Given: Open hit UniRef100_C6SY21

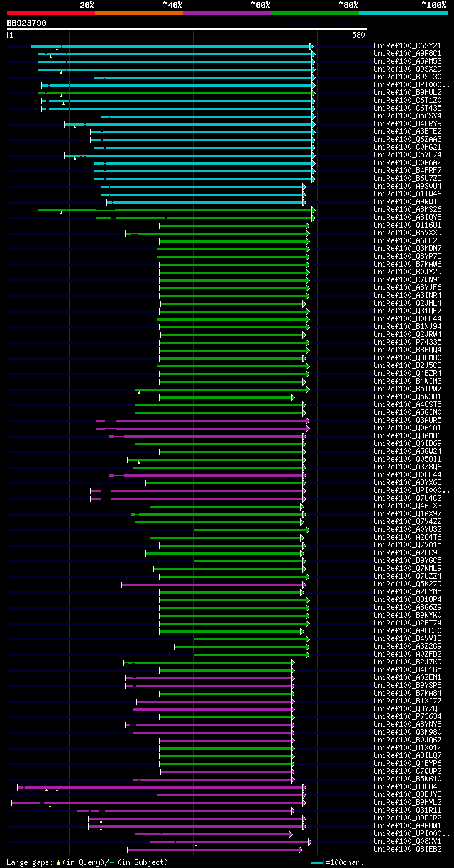Looking at the screenshot, I should point(407,45).
